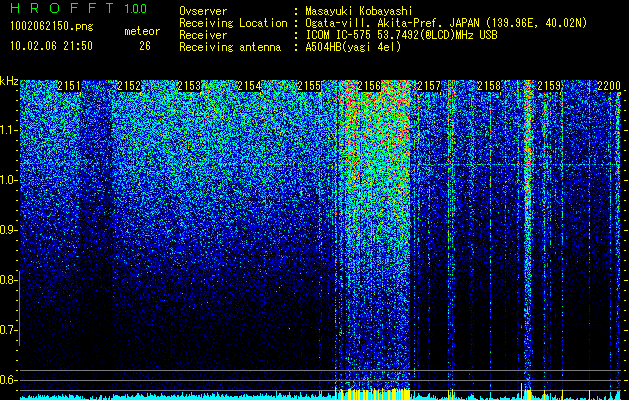Screen dimensions: 629x400
Task: Click the kHz axis unit label
Action: (x=9, y=81)
